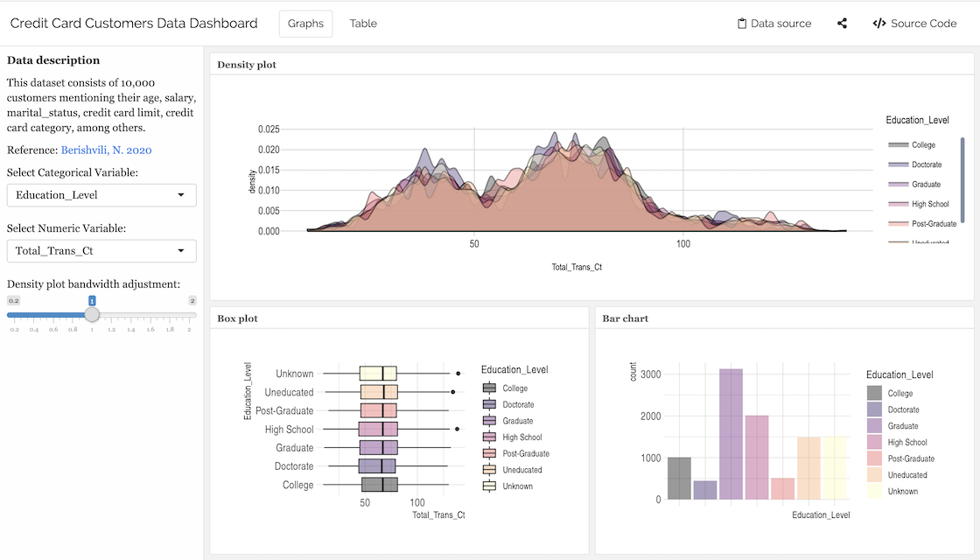Click the High School swatch in bar chart legend
The height and width of the screenshot is (560, 980).
pos(875,443)
